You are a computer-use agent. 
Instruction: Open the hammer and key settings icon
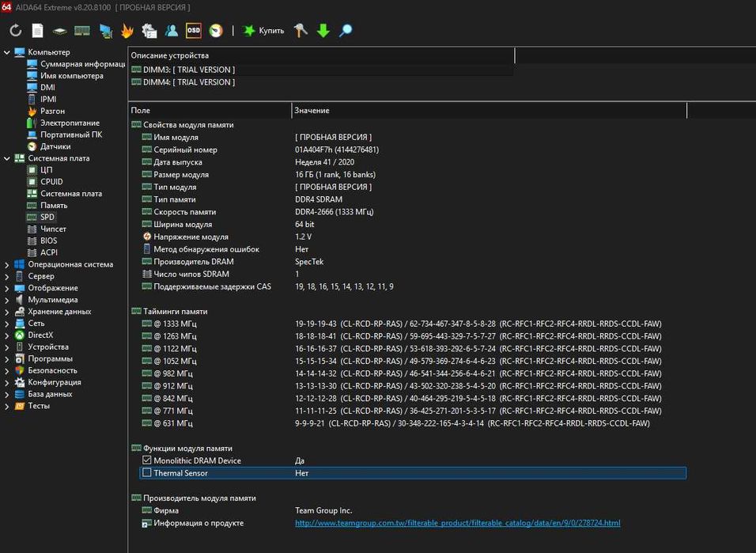301,31
